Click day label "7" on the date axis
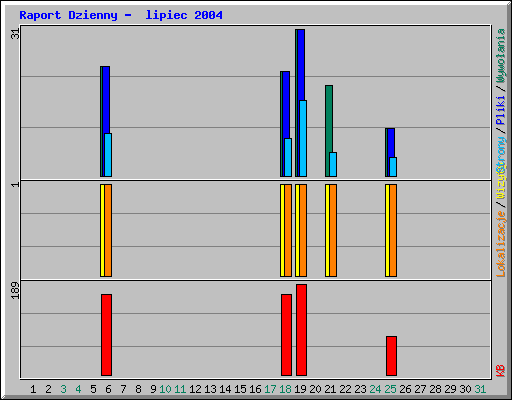 tap(123, 389)
